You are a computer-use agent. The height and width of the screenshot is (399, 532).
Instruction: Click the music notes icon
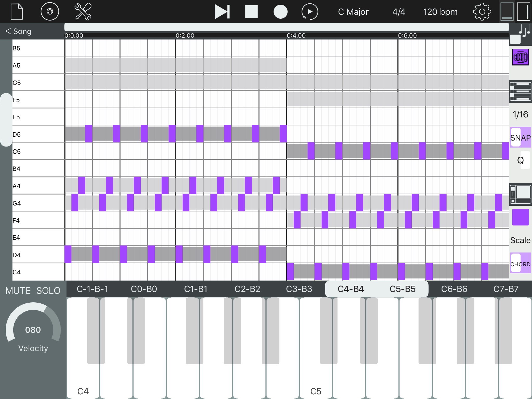[x=524, y=30]
